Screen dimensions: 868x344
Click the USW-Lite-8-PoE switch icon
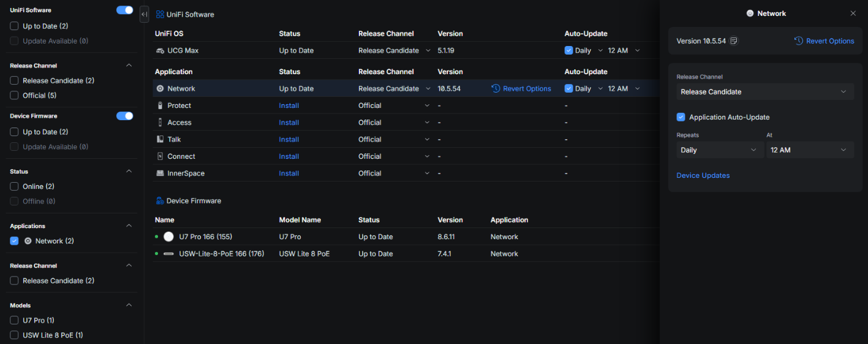click(x=168, y=254)
